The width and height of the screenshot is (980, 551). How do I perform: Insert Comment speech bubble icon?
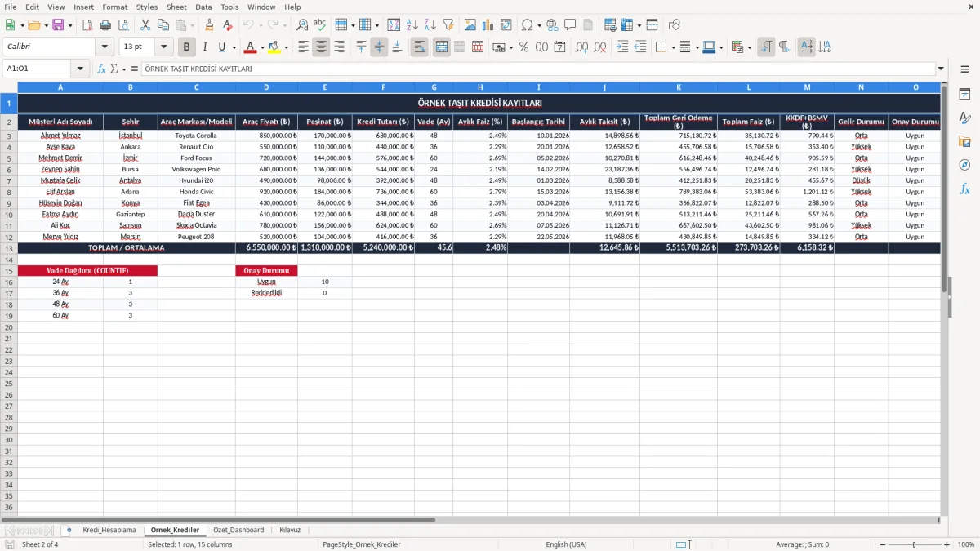pyautogui.click(x=570, y=25)
